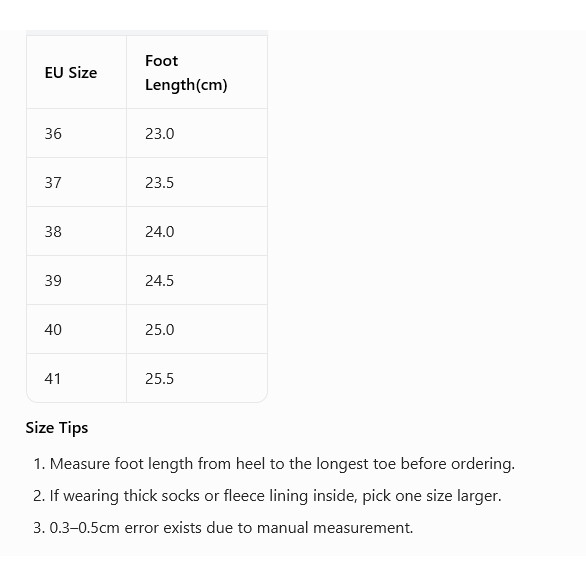This screenshot has width=586, height=586.
Task: Click the EU Size column header
Action: [x=76, y=72]
